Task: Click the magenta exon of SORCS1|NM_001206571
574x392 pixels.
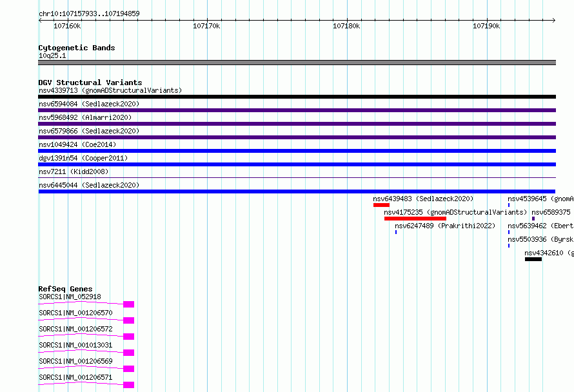Action: 129,385
